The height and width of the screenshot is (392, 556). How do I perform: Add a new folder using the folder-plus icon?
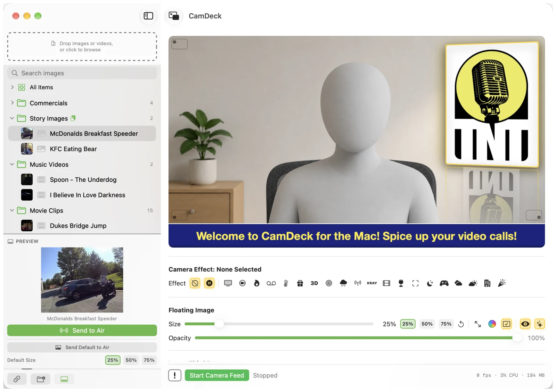point(41,379)
